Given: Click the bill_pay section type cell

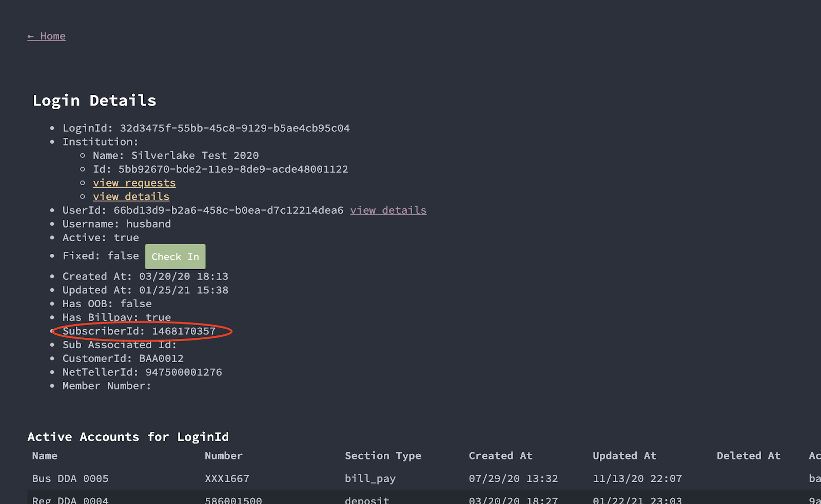Looking at the screenshot, I should (x=370, y=478).
